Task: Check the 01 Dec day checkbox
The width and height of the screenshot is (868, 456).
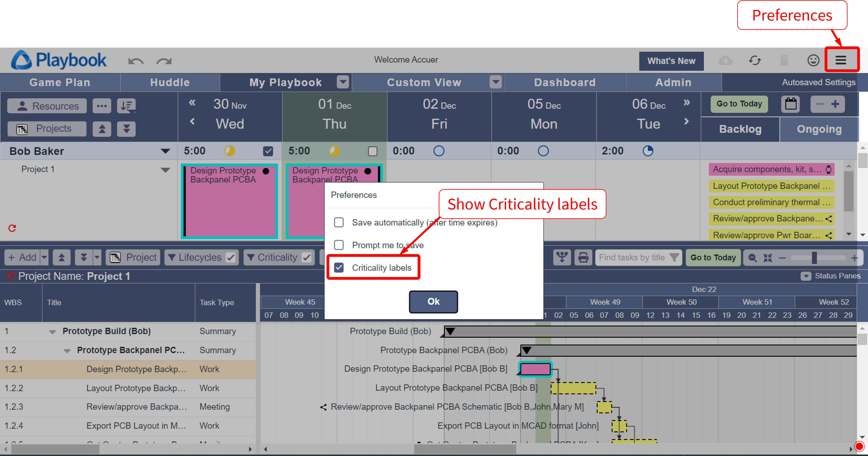Action: (x=372, y=151)
